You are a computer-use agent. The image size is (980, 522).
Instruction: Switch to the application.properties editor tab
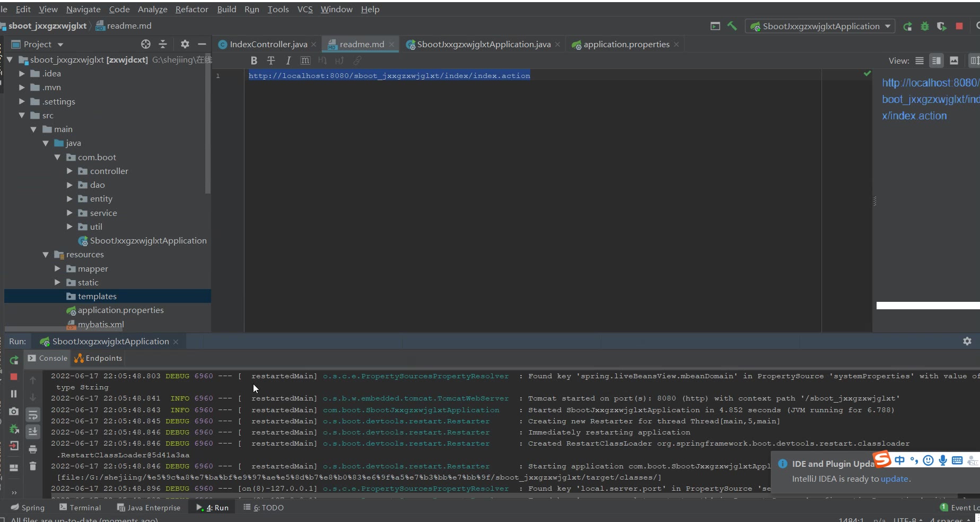coord(626,45)
